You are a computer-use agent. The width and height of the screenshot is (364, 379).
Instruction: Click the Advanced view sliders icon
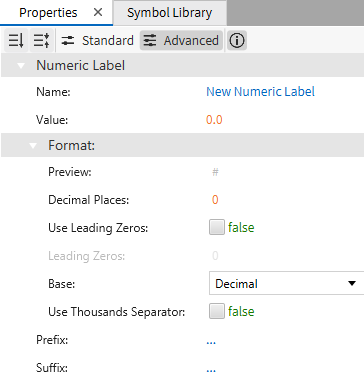pyautogui.click(x=150, y=41)
